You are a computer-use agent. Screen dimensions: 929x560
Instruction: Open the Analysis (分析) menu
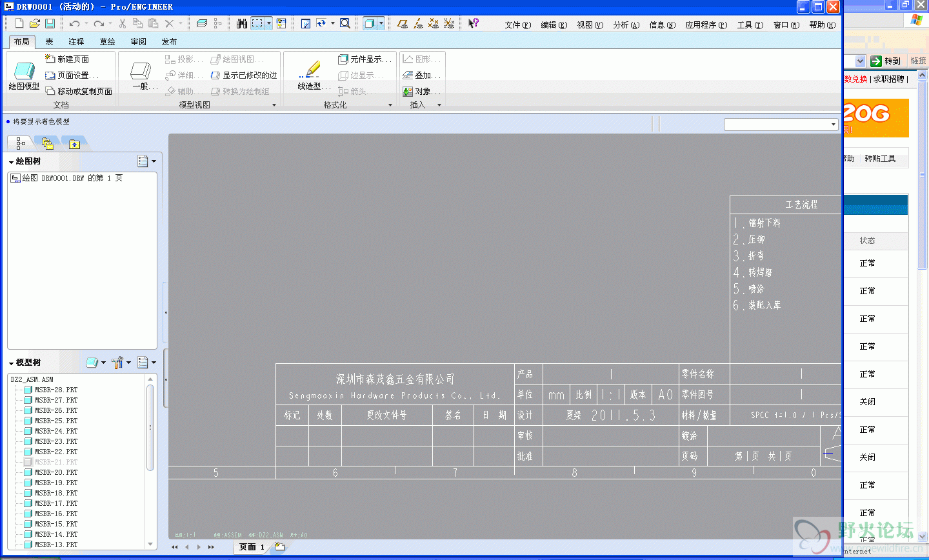pyautogui.click(x=626, y=25)
